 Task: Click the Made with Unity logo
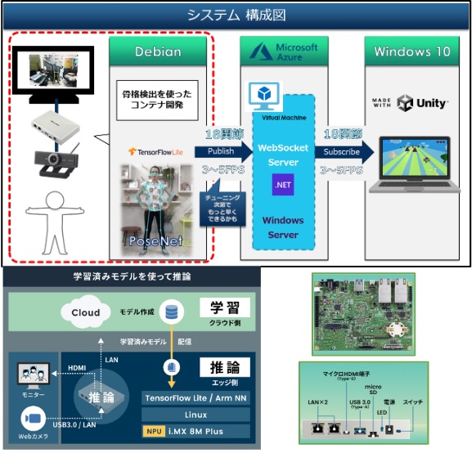410,103
